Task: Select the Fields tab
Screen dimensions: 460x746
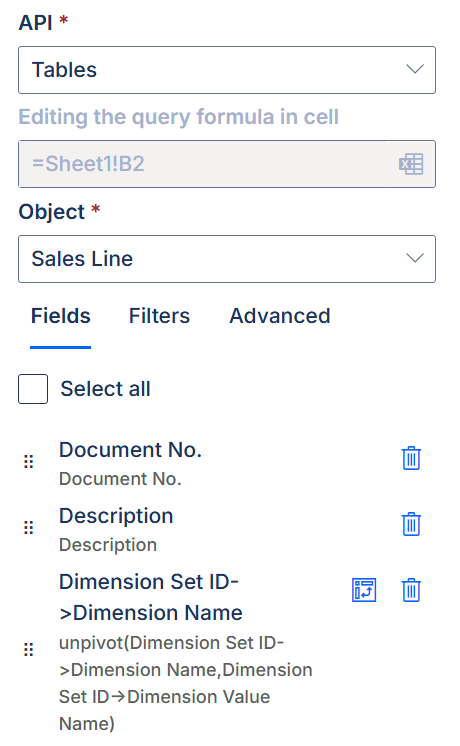Action: 60,316
